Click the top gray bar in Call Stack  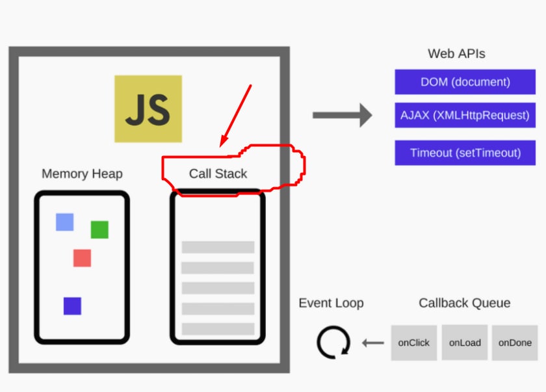coord(218,247)
